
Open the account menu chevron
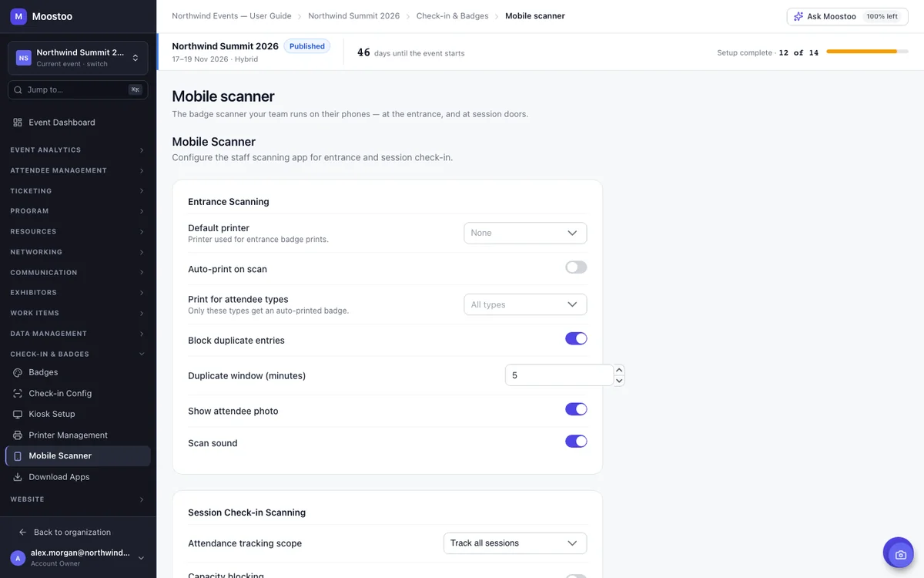pos(141,558)
